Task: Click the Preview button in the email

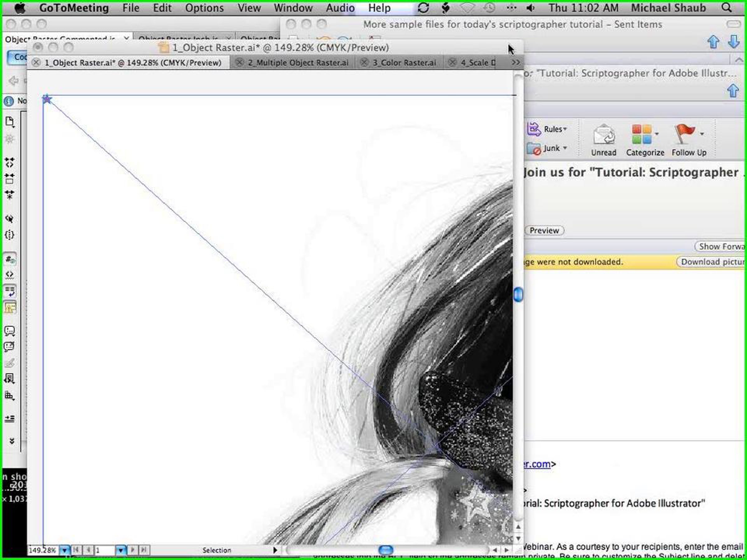Action: pos(544,231)
